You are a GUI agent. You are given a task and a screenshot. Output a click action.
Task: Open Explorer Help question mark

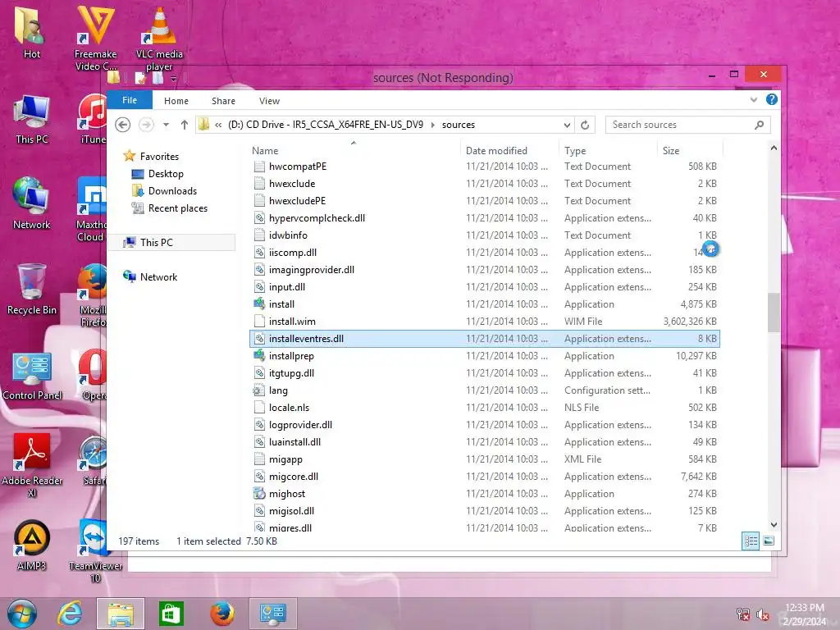[x=771, y=99]
